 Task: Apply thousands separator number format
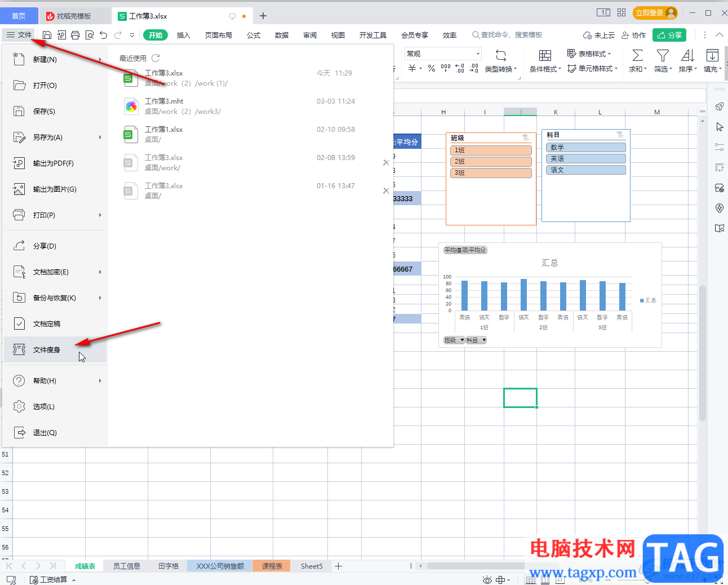[446, 68]
